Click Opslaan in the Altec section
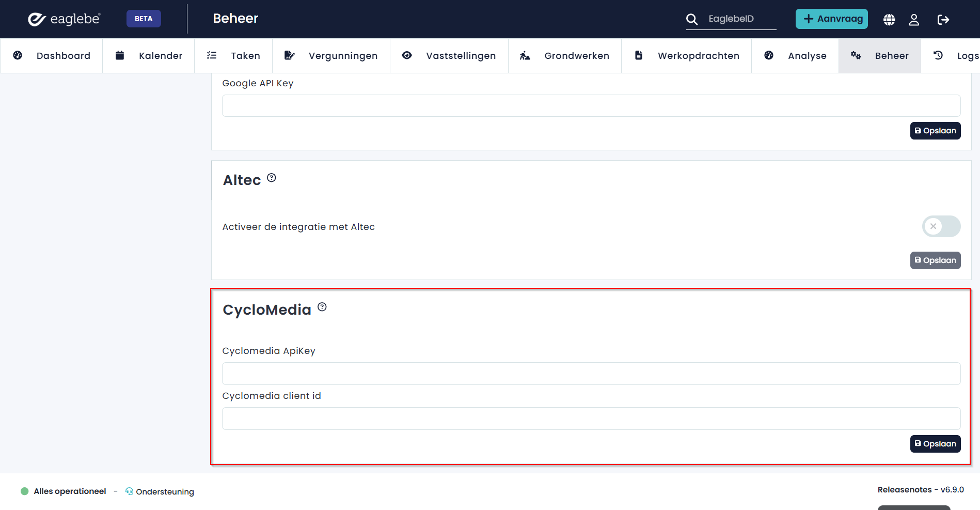Viewport: 980px width, 510px height. [935, 260]
